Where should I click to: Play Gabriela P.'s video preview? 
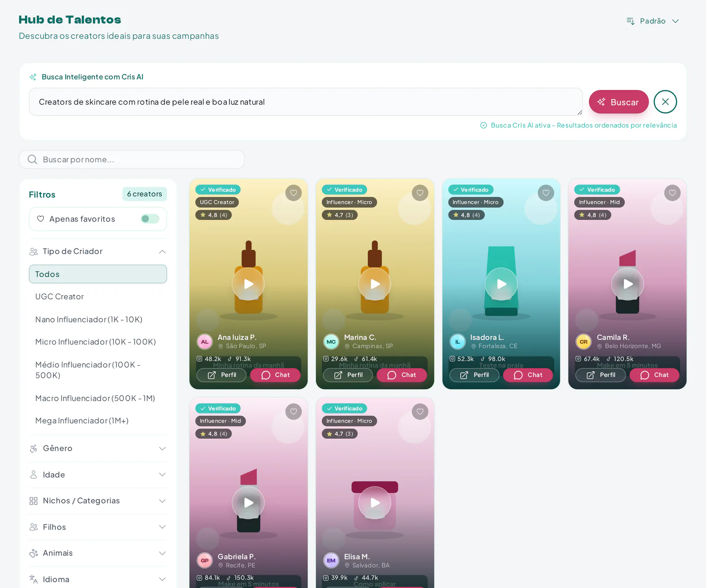[248, 503]
